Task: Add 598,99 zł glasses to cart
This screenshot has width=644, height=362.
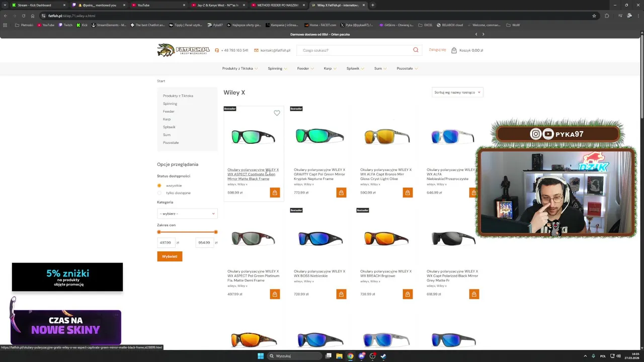Action: [275, 193]
